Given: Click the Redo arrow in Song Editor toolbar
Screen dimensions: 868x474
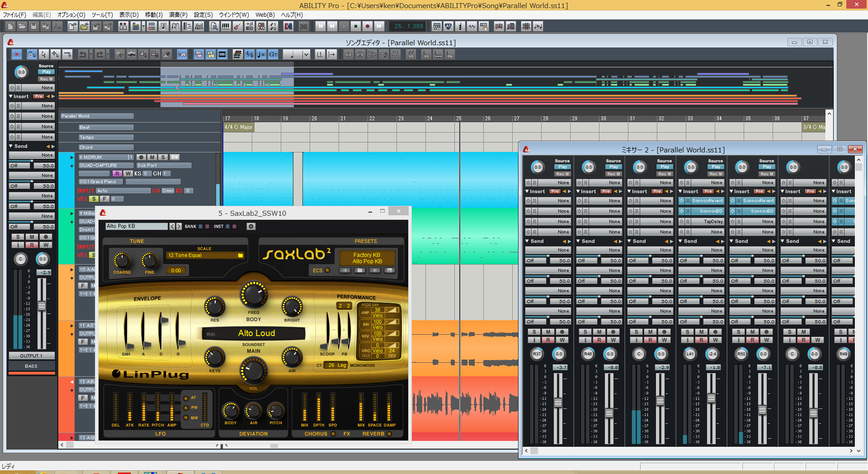Looking at the screenshot, I should click(x=100, y=54).
